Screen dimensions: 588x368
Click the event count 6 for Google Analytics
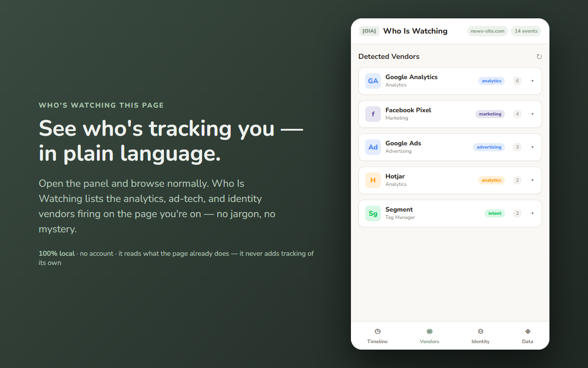[517, 81]
